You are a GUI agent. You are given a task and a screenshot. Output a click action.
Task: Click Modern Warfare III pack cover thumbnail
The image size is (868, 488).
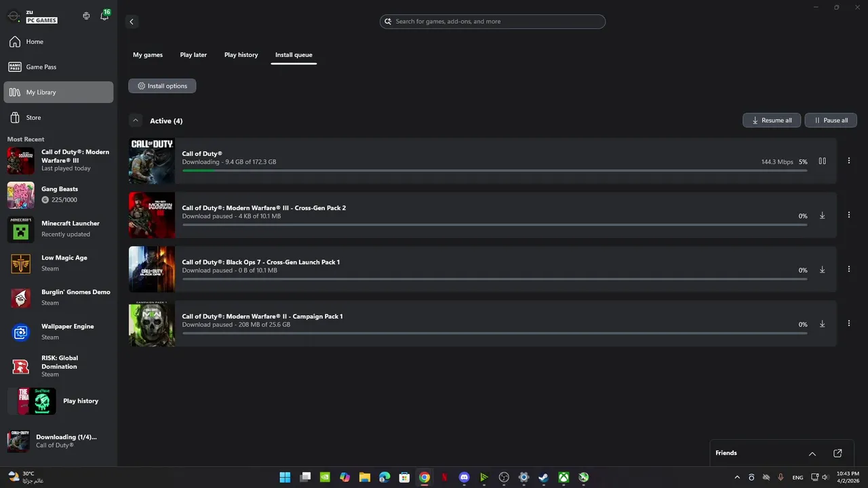coord(152,215)
